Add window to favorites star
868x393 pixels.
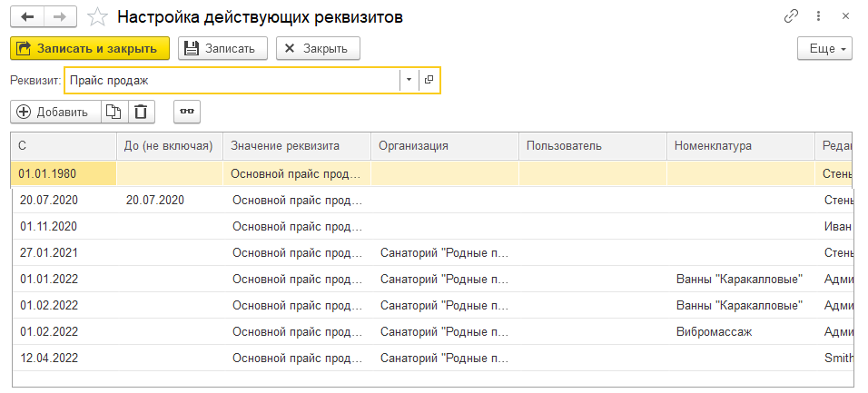98,17
